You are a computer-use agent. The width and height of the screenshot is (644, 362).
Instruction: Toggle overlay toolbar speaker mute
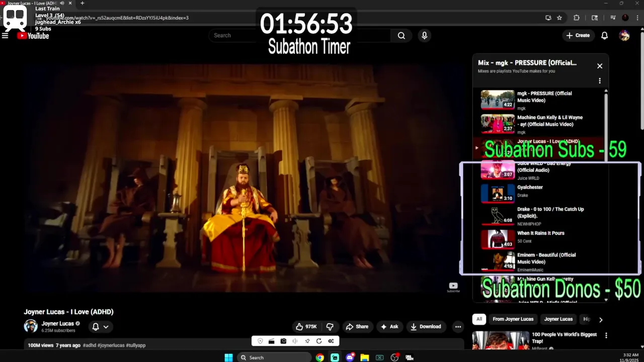coord(295,341)
